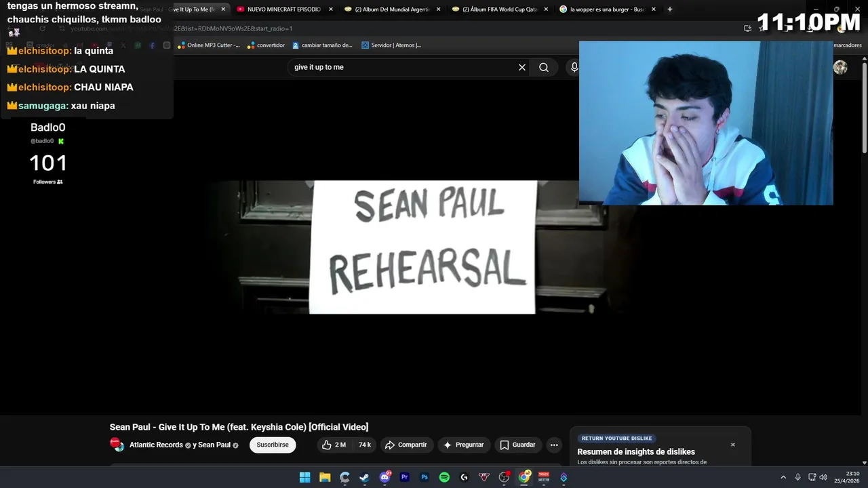The width and height of the screenshot is (868, 488).
Task: Open Adobe Premiere Pro from the taskbar
Action: [405, 477]
